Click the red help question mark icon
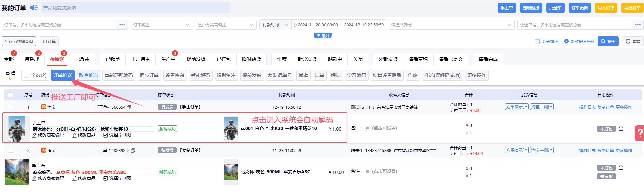 [639, 133]
